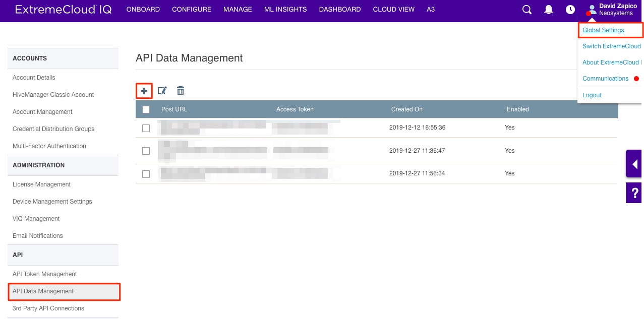This screenshot has height=319, width=644.
Task: Open the clock history icon
Action: pos(570,10)
